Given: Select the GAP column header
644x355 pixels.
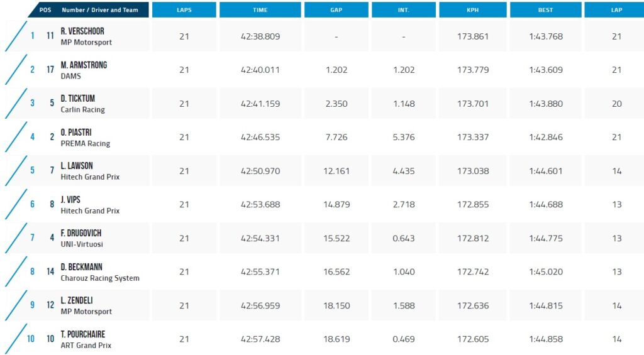Looking at the screenshot, I should pyautogui.click(x=336, y=10).
